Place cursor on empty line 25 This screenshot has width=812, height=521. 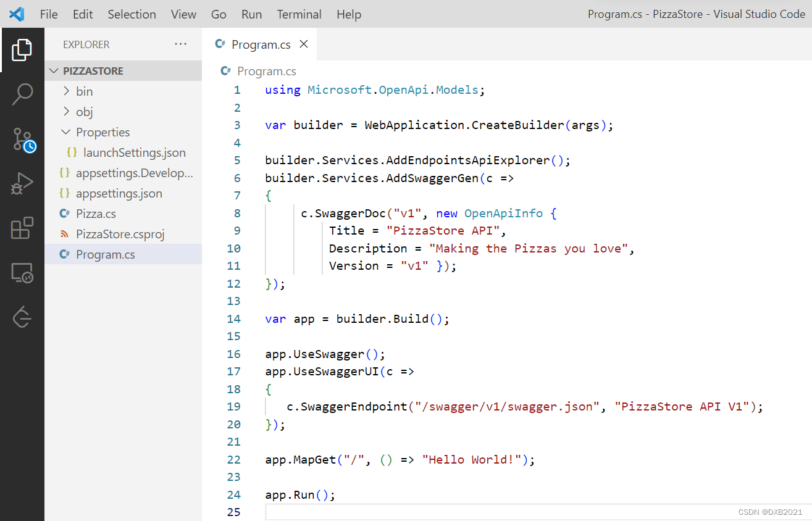tap(537, 512)
